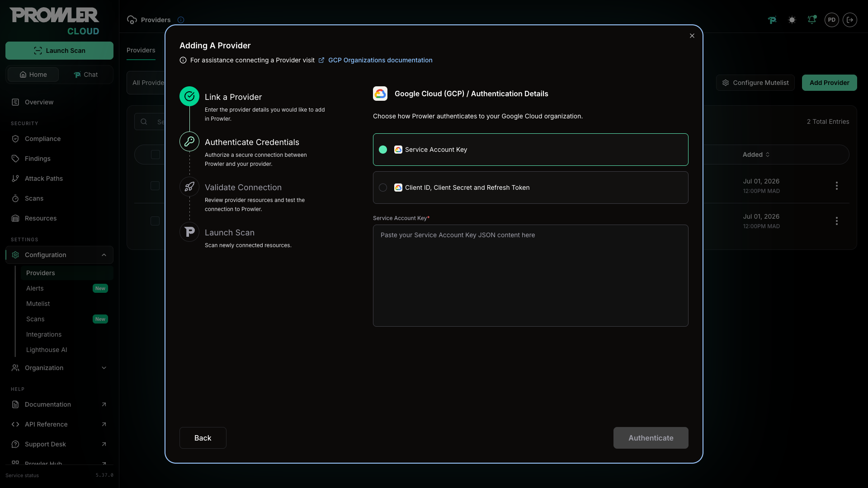Viewport: 868px width, 488px height.
Task: Focus the Service Account Key text area
Action: (x=531, y=276)
